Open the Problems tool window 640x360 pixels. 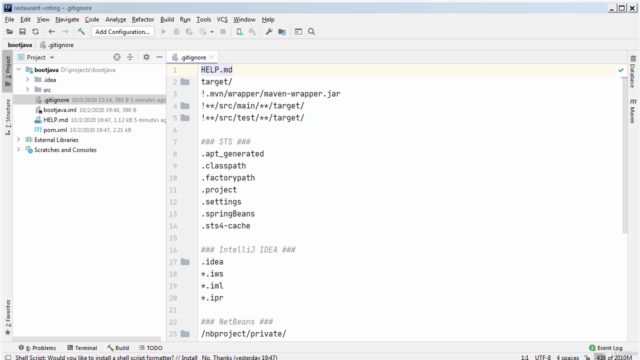tap(37, 348)
